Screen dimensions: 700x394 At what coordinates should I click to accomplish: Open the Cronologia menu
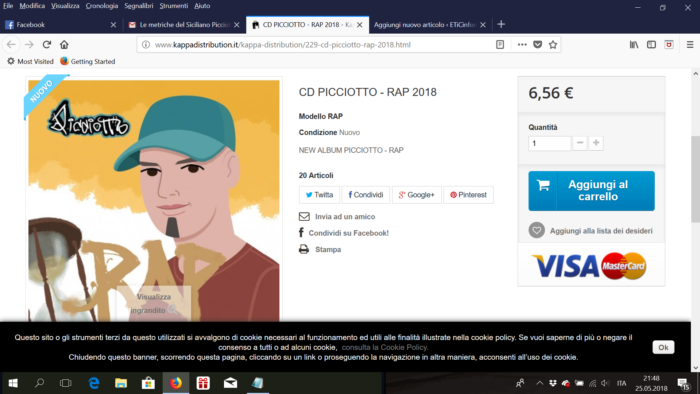pyautogui.click(x=102, y=6)
